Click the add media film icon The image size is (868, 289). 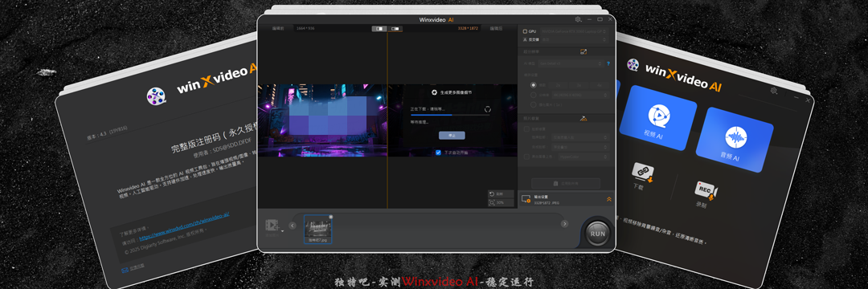272,225
